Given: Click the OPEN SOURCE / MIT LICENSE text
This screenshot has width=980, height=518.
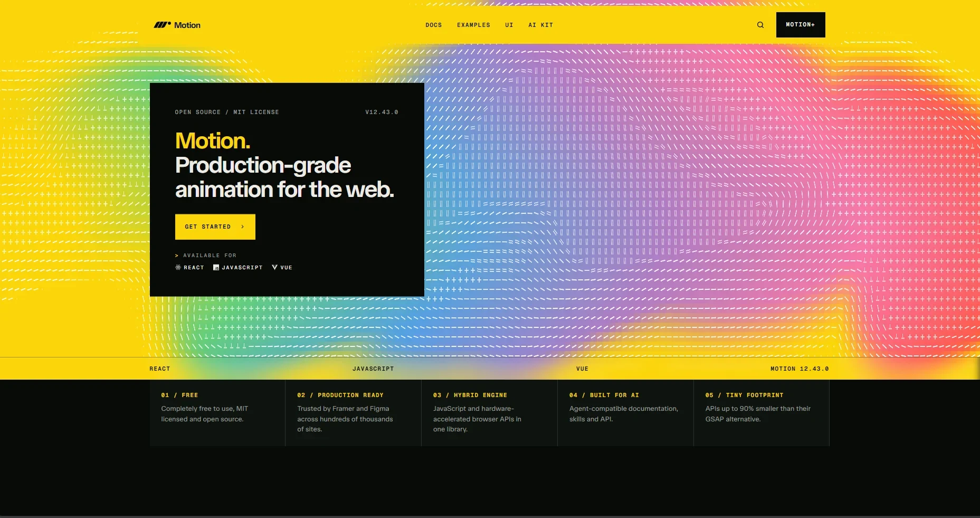Looking at the screenshot, I should tap(227, 112).
